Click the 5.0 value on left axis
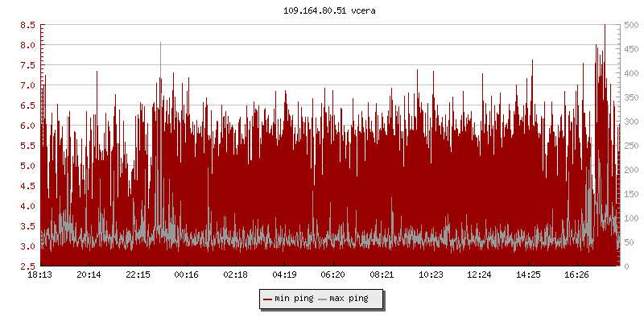Viewport: 644px width, 322px height. coord(27,166)
